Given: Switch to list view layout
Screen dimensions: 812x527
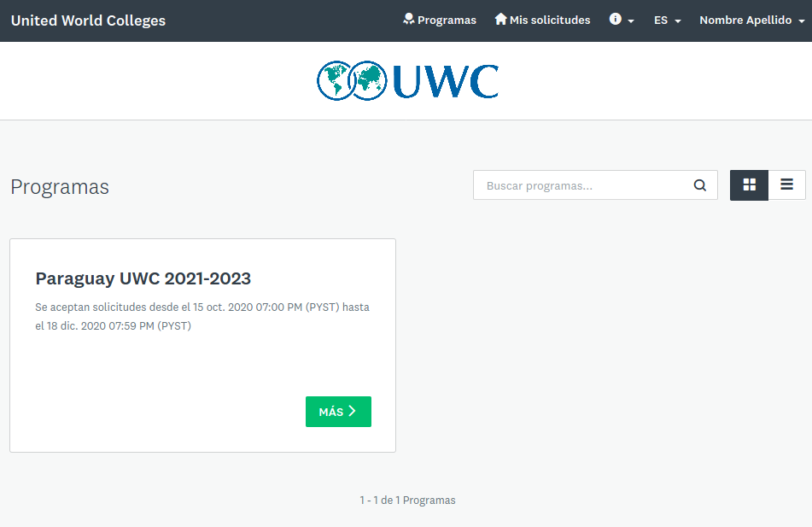Looking at the screenshot, I should pyautogui.click(x=786, y=185).
